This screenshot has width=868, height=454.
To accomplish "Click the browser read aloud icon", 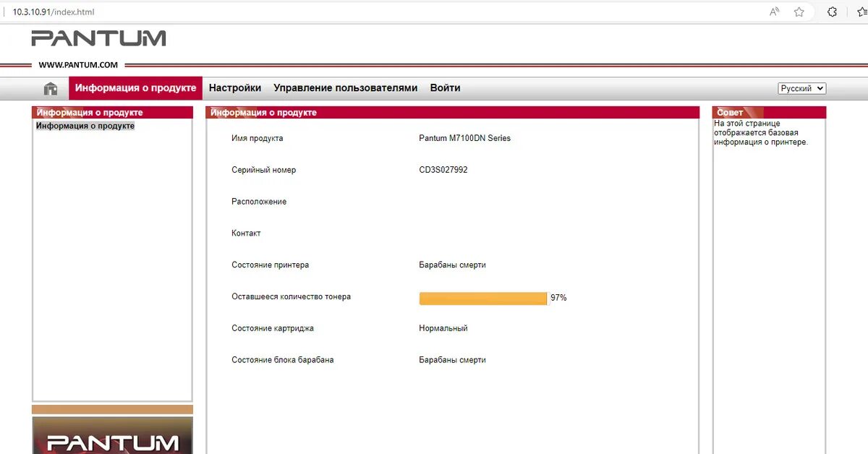I will point(775,12).
